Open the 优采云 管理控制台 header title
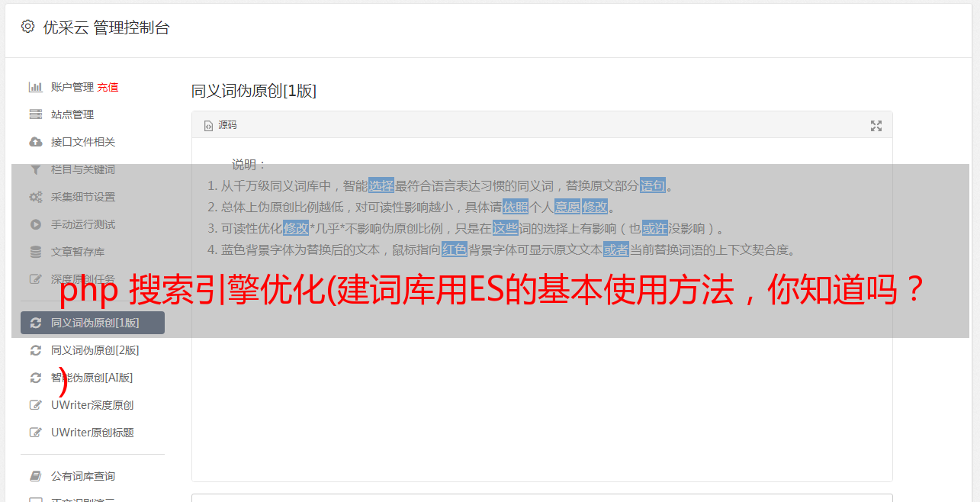The image size is (980, 502). tap(106, 27)
